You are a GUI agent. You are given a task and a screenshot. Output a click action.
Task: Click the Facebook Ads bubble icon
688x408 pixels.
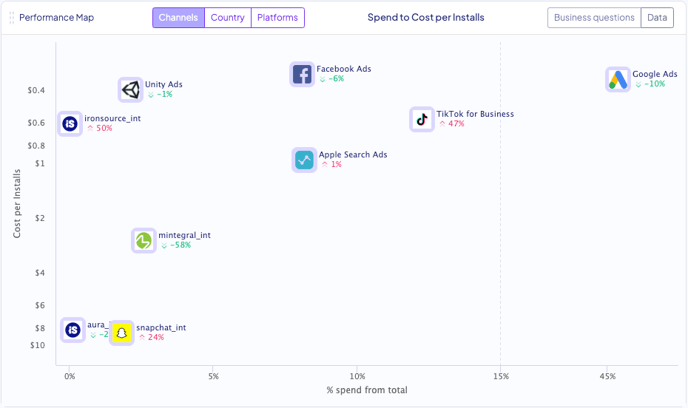[302, 74]
